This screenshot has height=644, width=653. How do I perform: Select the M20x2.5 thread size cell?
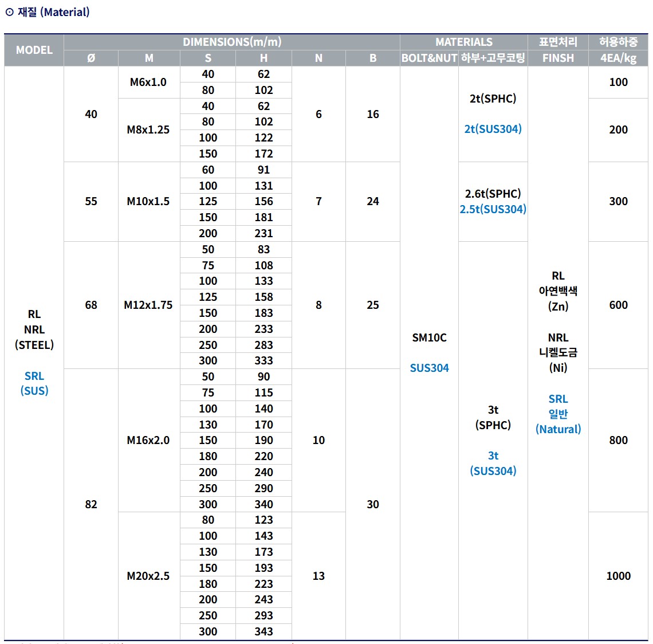pos(148,576)
